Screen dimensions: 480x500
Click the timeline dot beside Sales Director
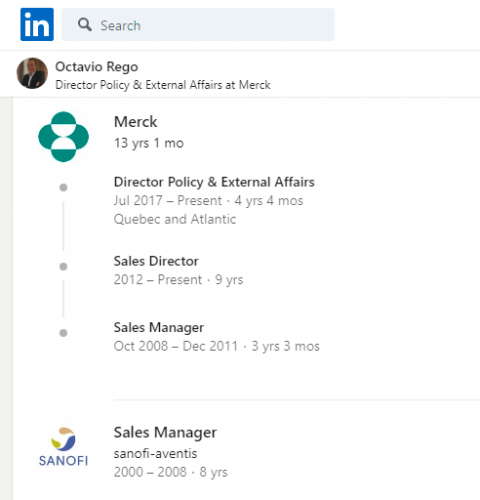pyautogui.click(x=63, y=267)
